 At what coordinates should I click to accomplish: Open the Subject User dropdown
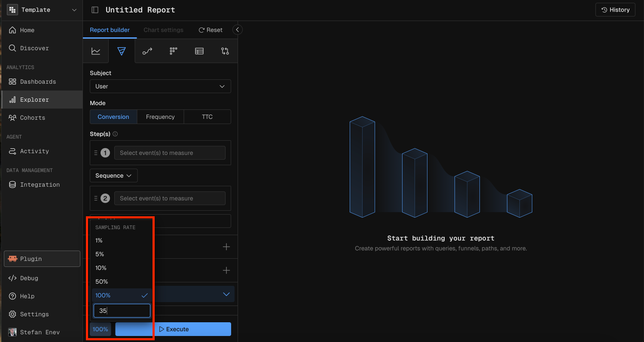(x=160, y=86)
